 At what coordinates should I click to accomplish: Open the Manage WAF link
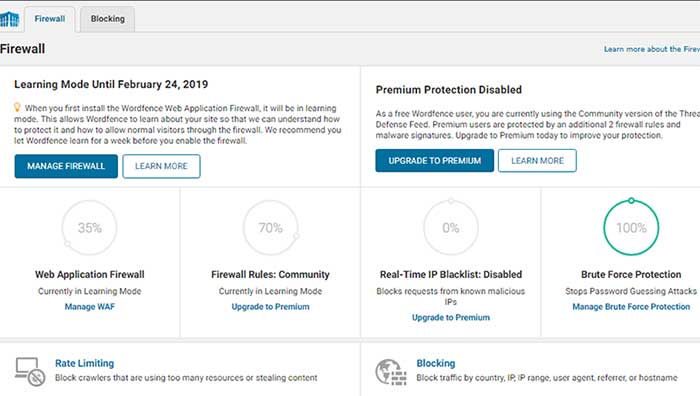90,307
